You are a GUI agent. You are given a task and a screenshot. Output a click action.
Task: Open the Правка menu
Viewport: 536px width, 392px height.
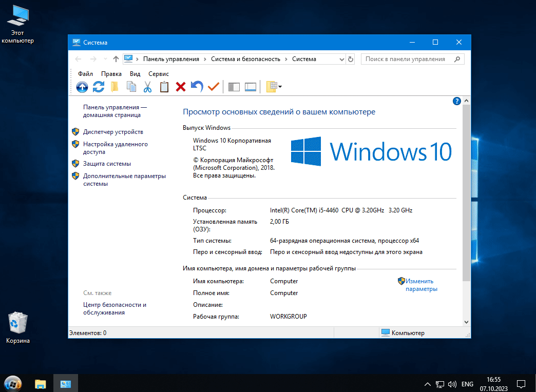click(111, 74)
